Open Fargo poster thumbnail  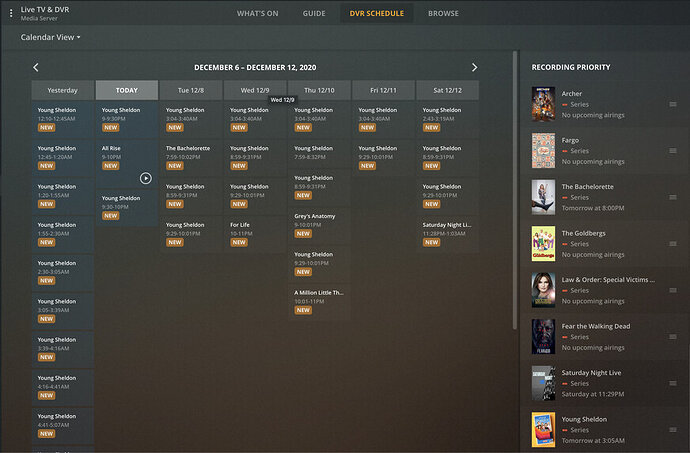click(x=543, y=151)
